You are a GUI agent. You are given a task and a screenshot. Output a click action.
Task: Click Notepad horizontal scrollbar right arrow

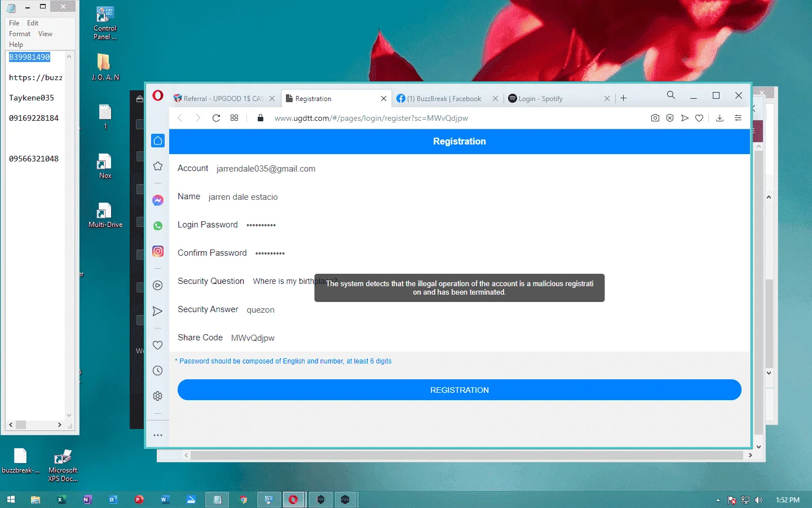(60, 424)
